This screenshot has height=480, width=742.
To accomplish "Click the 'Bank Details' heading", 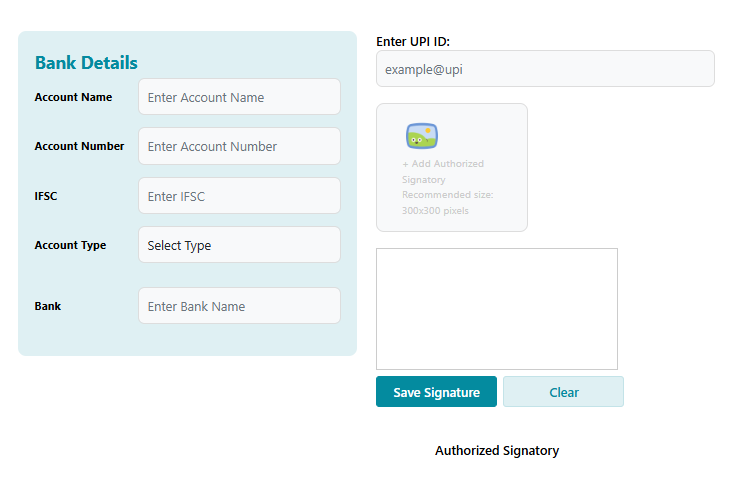I will pyautogui.click(x=86, y=63).
